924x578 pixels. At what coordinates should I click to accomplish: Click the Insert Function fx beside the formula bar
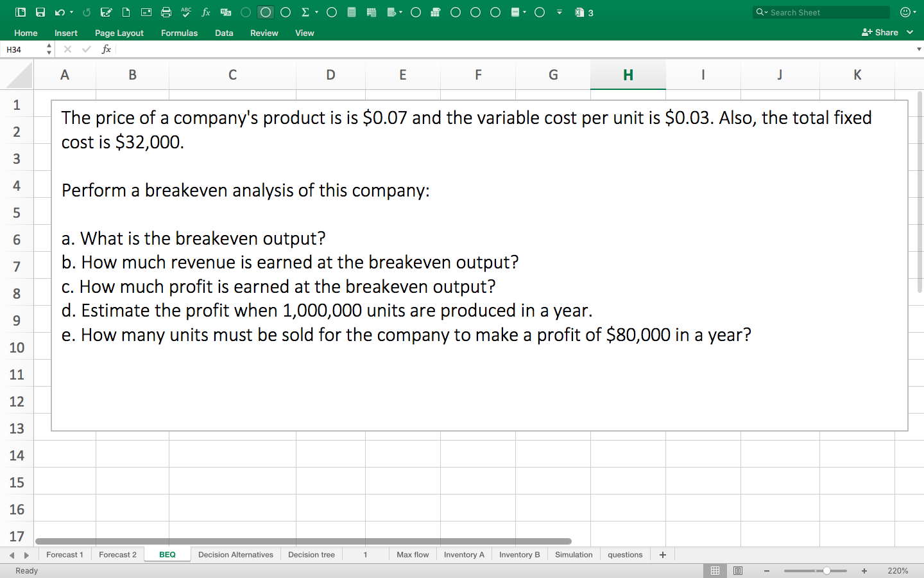[107, 49]
